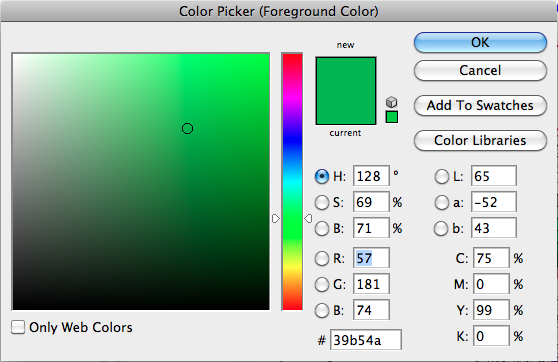Screen dimensions: 558x362
Task: Click the Cancel button
Action: 480,70
